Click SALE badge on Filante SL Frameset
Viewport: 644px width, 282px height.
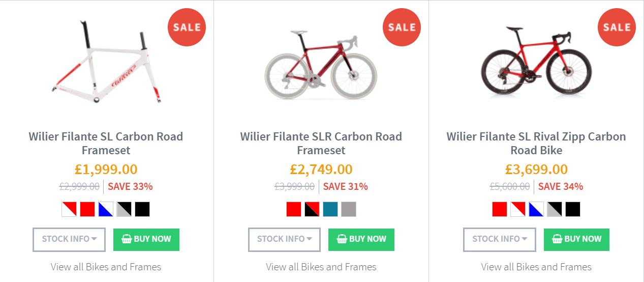pyautogui.click(x=187, y=27)
